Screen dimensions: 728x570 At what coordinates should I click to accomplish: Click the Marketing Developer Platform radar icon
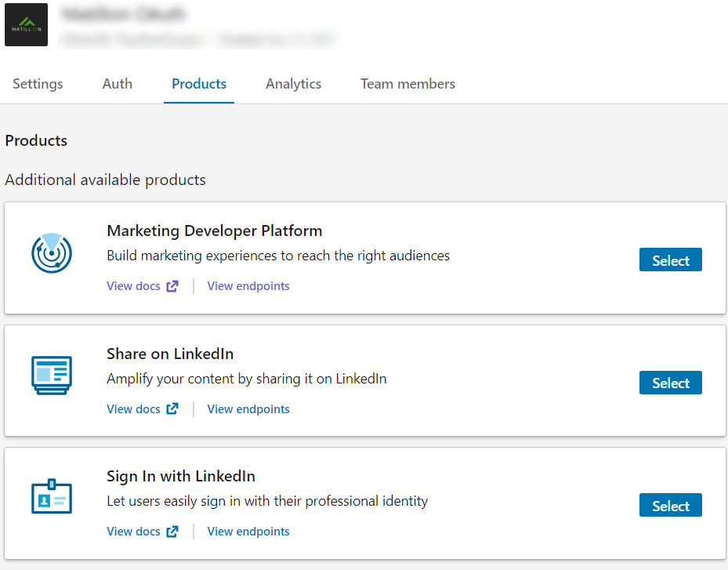coord(52,252)
